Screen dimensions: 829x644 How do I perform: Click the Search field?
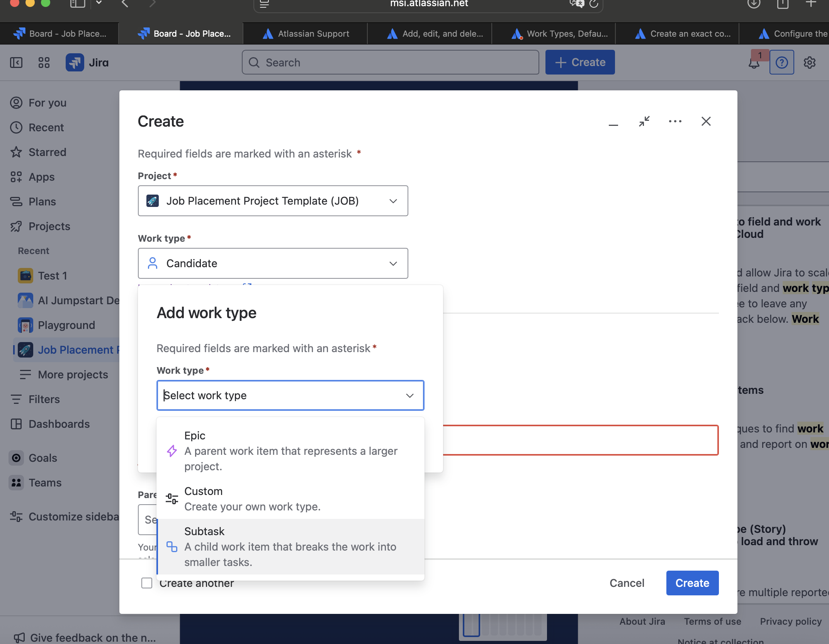389,62
